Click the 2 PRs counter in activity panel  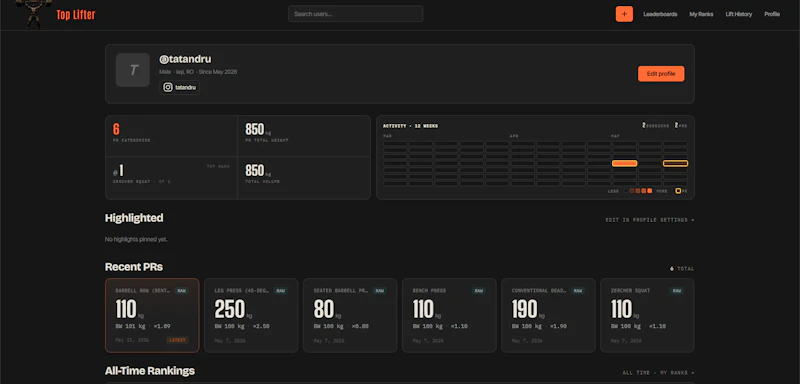pyautogui.click(x=681, y=125)
